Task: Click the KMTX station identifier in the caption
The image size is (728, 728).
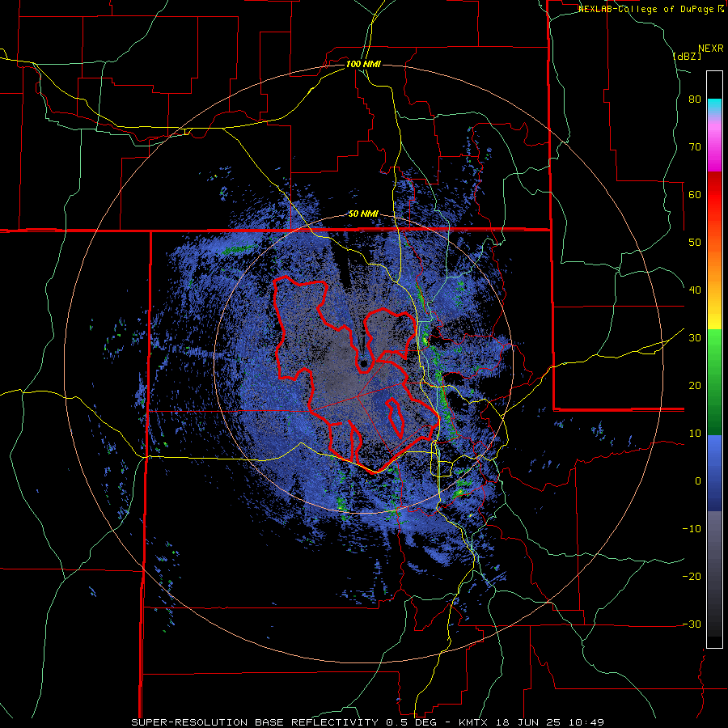Action: 473,722
